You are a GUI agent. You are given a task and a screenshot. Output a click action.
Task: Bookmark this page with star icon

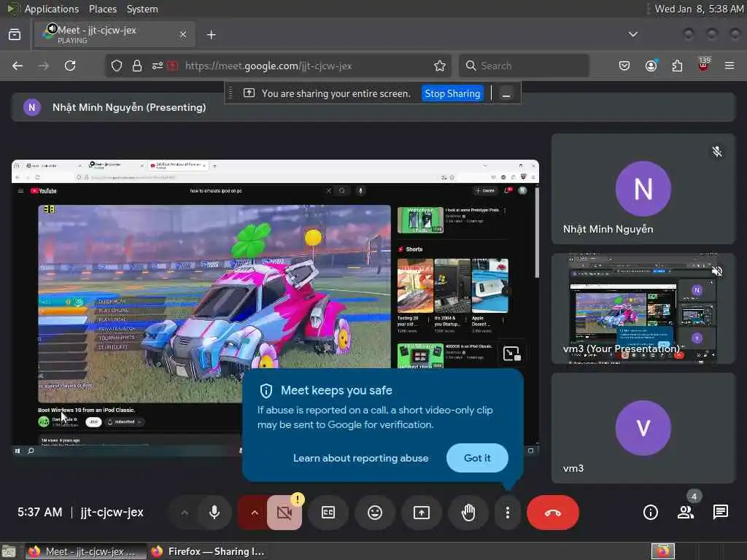click(x=439, y=66)
